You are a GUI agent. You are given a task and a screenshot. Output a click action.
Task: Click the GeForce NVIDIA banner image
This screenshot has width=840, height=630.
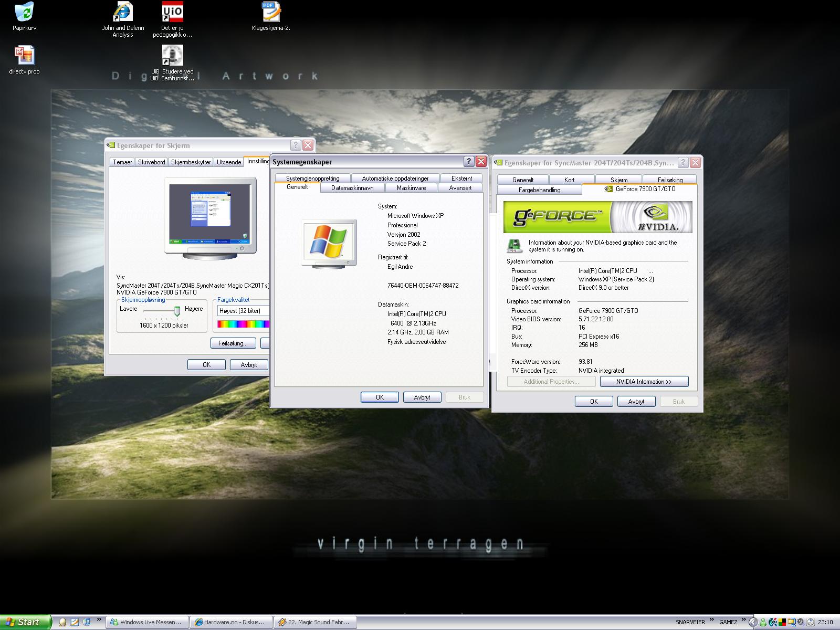pyautogui.click(x=597, y=217)
